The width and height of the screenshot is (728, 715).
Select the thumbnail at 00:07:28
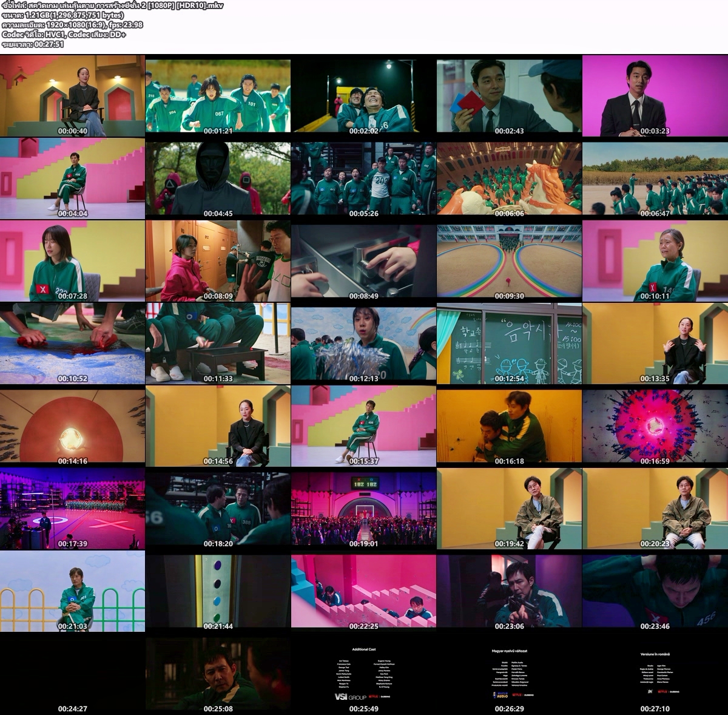(72, 261)
